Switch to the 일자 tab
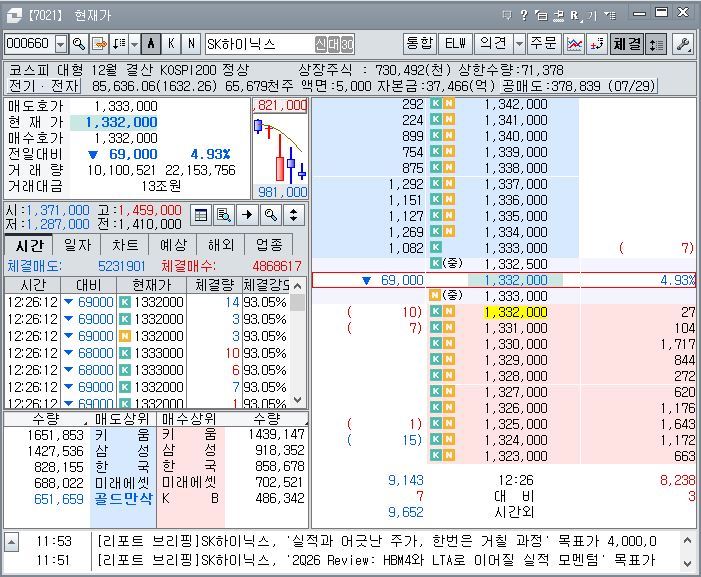This screenshot has width=701, height=577. 77,245
